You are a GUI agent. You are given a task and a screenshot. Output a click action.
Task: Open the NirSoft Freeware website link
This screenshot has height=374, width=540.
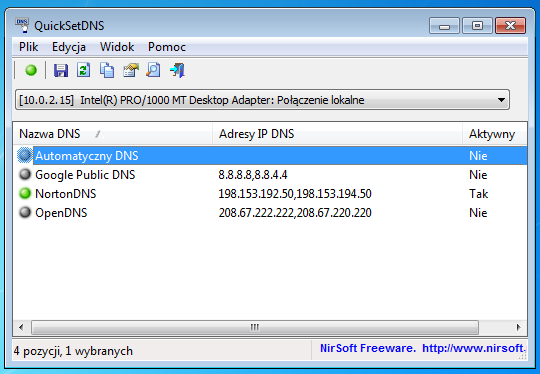click(x=423, y=348)
